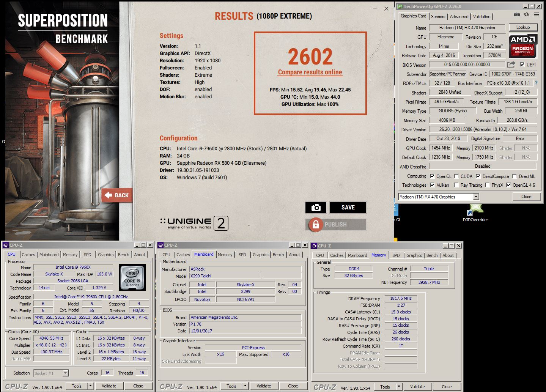Open Bench tab in the Memory CPU-Z window
This screenshot has width=546, height=392.
[432, 255]
